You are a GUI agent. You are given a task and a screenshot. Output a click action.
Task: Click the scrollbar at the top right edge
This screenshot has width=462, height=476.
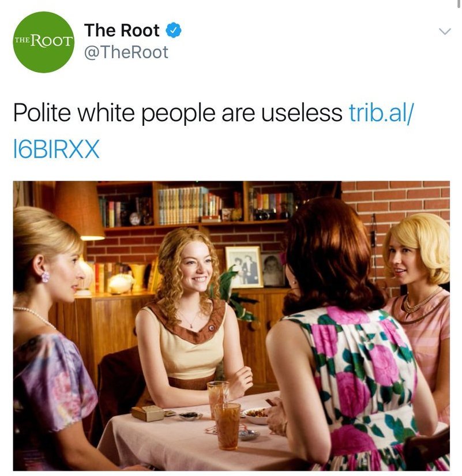pos(459,3)
